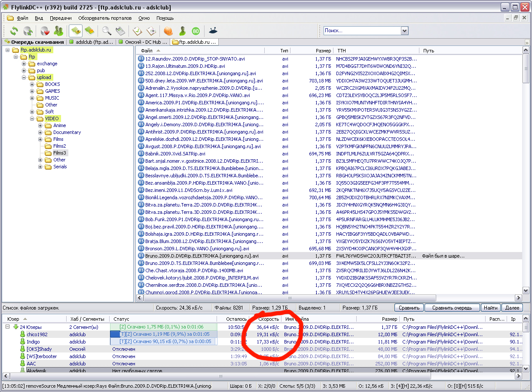This screenshot has width=532, height=392.
Task: Open the Обозреватель порталов menu
Action: (105, 18)
